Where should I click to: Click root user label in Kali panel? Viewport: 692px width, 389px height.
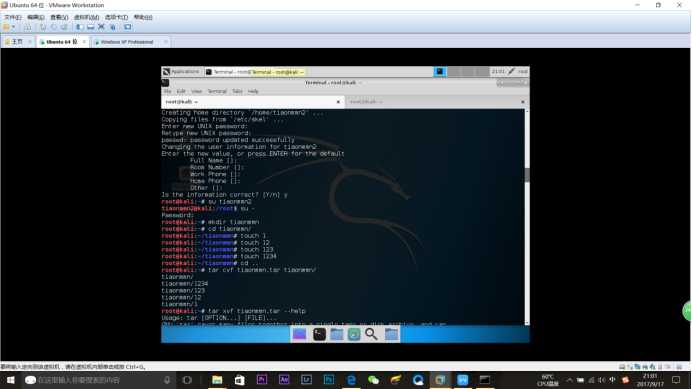tap(523, 72)
